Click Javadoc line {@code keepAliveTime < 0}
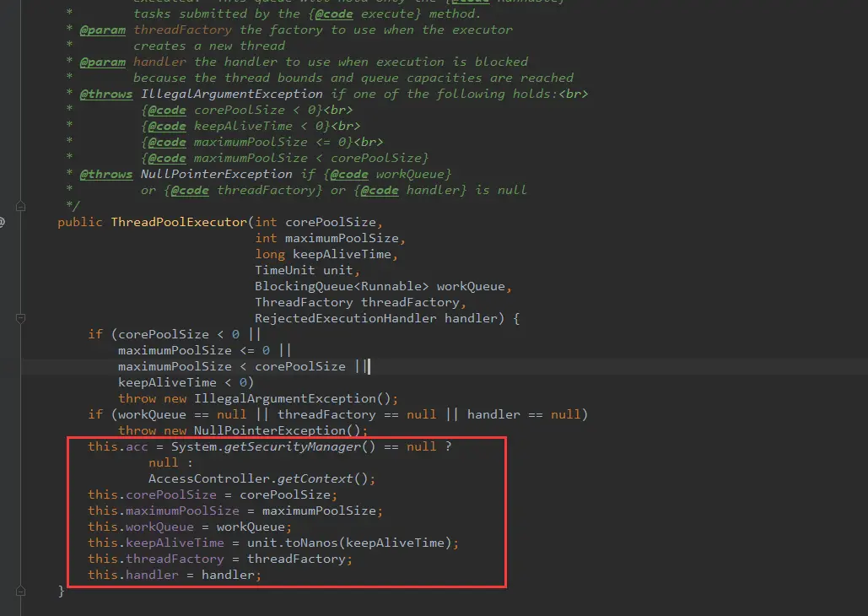The width and height of the screenshot is (868, 616). (235, 127)
